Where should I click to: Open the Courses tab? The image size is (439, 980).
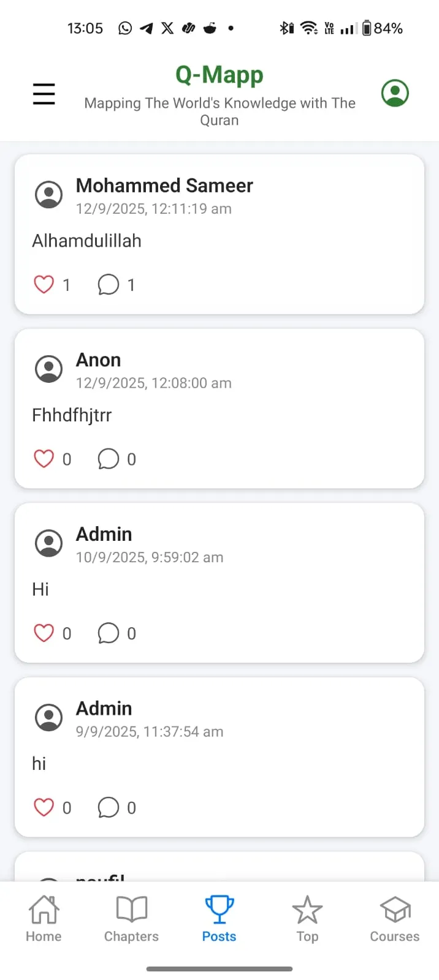395,918
